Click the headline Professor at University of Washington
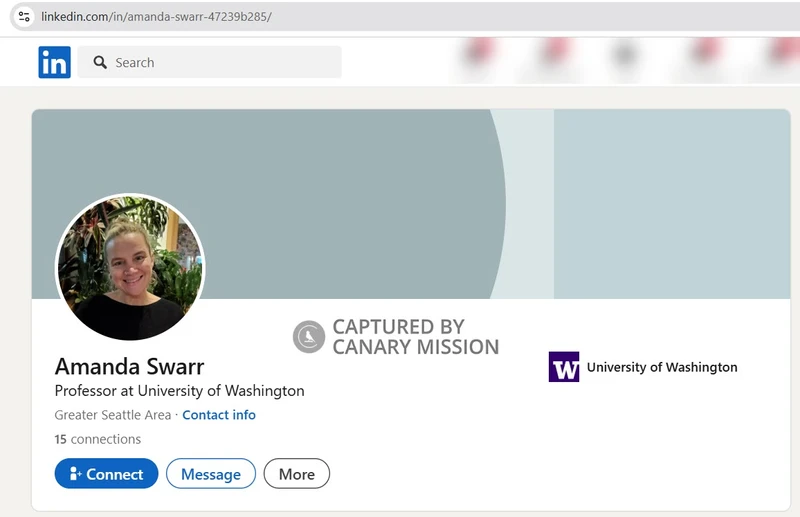Image resolution: width=800 pixels, height=517 pixels. [180, 391]
